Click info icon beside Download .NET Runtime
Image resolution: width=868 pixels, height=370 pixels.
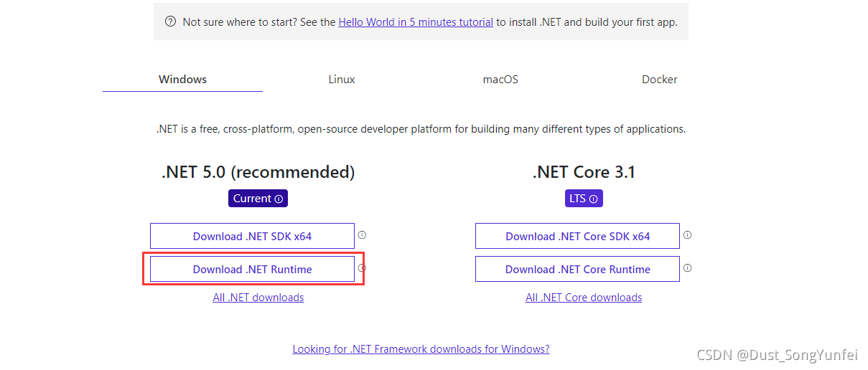(363, 268)
